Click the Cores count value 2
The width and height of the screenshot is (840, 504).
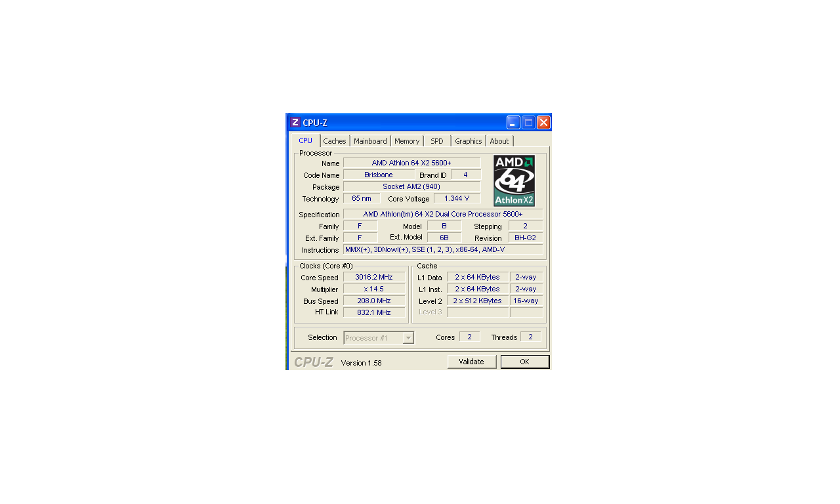coord(470,337)
